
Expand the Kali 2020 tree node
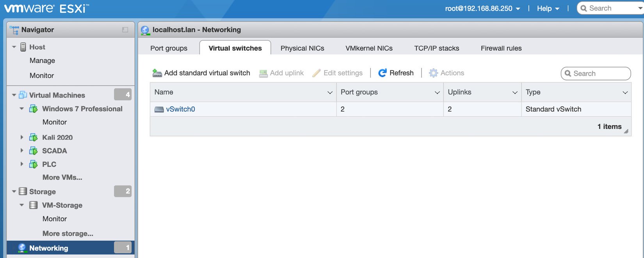click(22, 137)
